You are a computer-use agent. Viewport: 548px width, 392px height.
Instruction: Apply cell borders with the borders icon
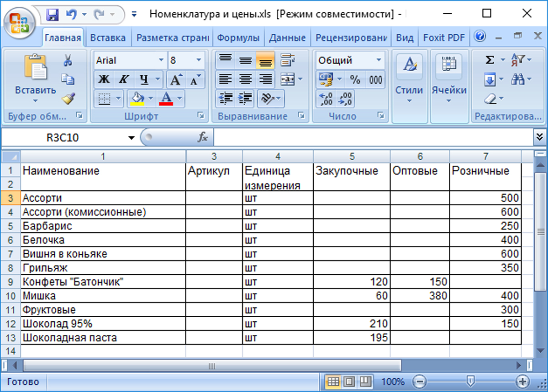(105, 98)
